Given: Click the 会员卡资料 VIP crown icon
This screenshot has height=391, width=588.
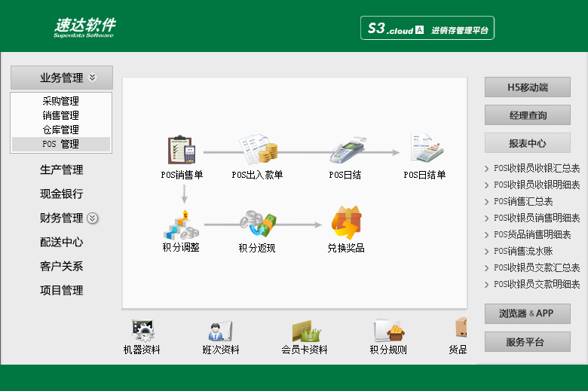Looking at the screenshot, I should pos(306,331).
